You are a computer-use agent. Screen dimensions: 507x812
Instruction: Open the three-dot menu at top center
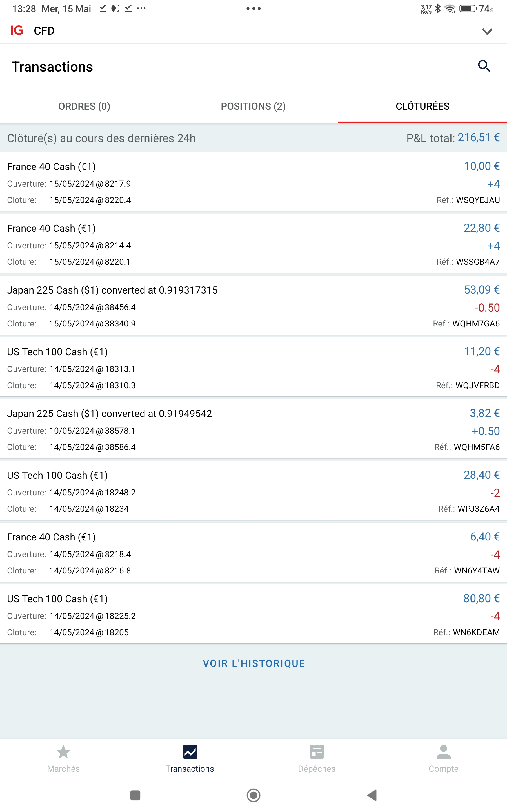pos(253,8)
